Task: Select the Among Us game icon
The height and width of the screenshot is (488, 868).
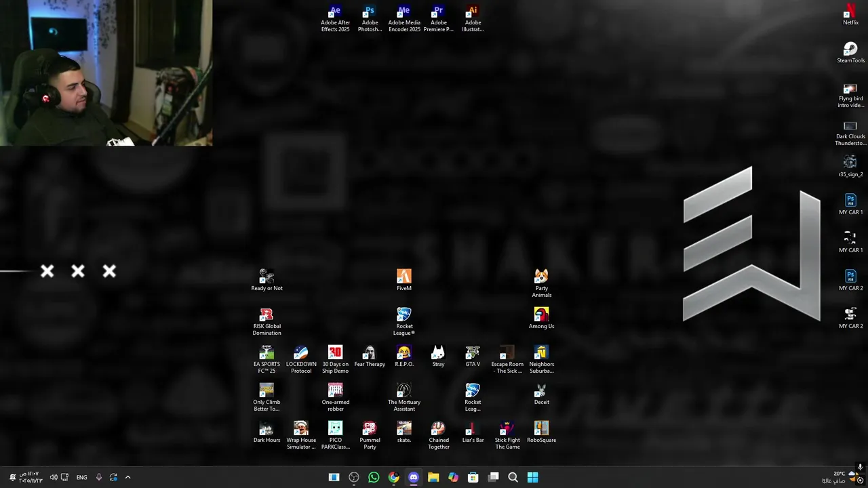Action: click(x=541, y=319)
